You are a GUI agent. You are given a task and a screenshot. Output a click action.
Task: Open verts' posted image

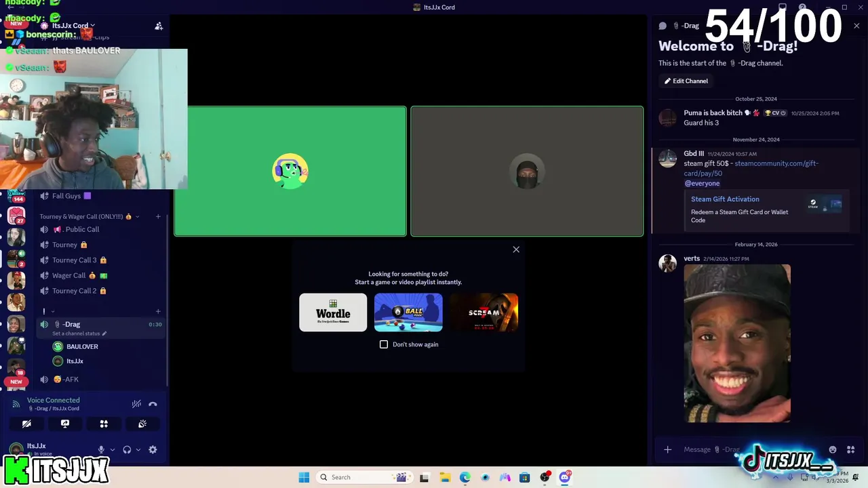pyautogui.click(x=737, y=344)
